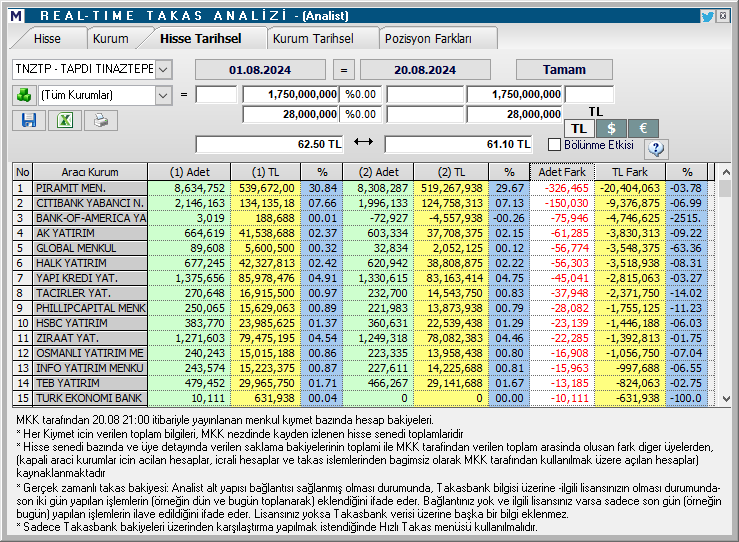Click the -2515. percent cell
Image resolution: width=739 pixels, height=542 pixels.
coord(687,218)
